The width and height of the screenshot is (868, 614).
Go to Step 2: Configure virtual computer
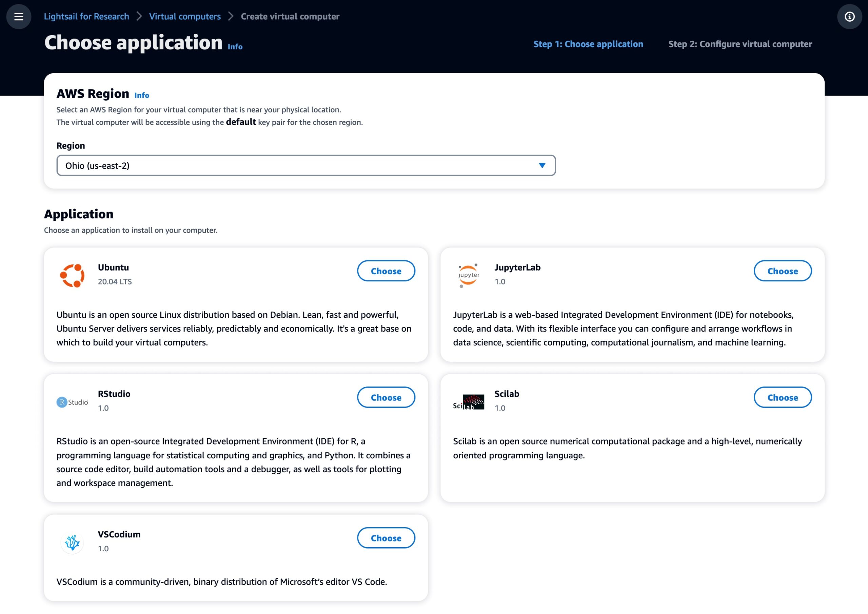tap(740, 44)
